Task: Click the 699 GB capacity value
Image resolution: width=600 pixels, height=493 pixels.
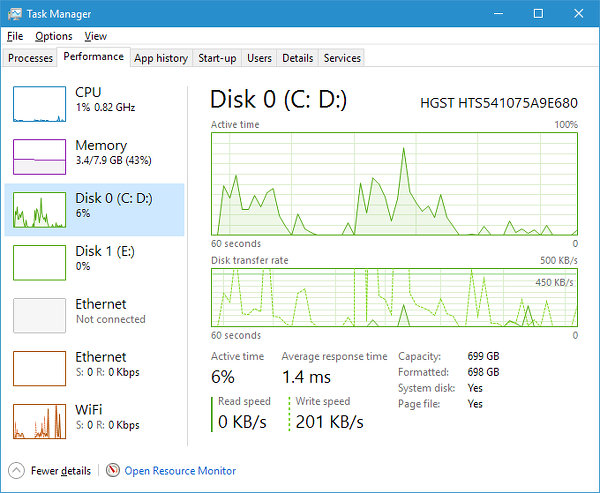Action: point(483,356)
